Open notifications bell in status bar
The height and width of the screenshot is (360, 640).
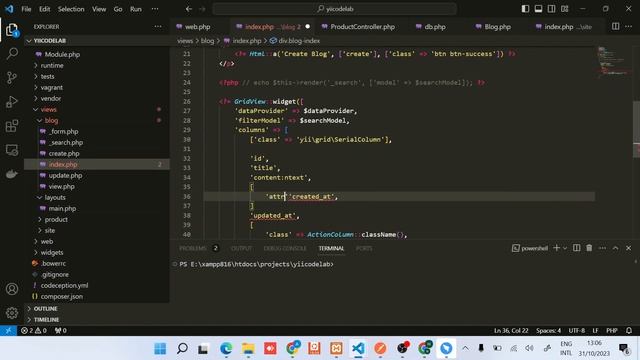pos(629,331)
